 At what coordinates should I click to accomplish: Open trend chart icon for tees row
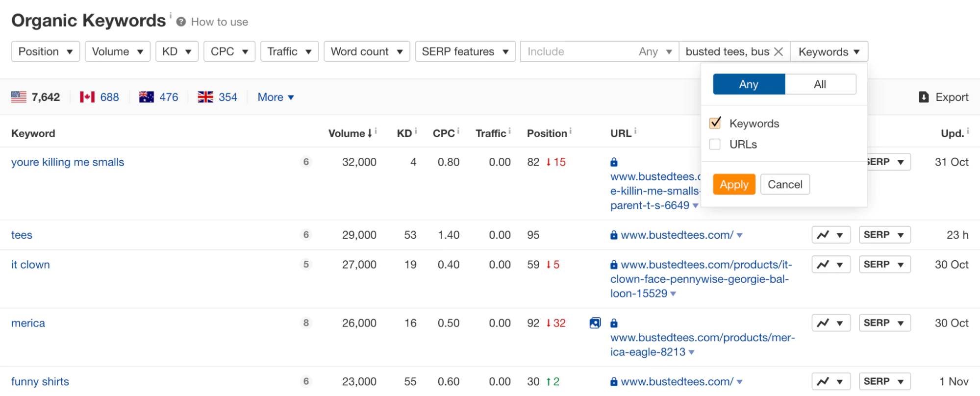824,235
